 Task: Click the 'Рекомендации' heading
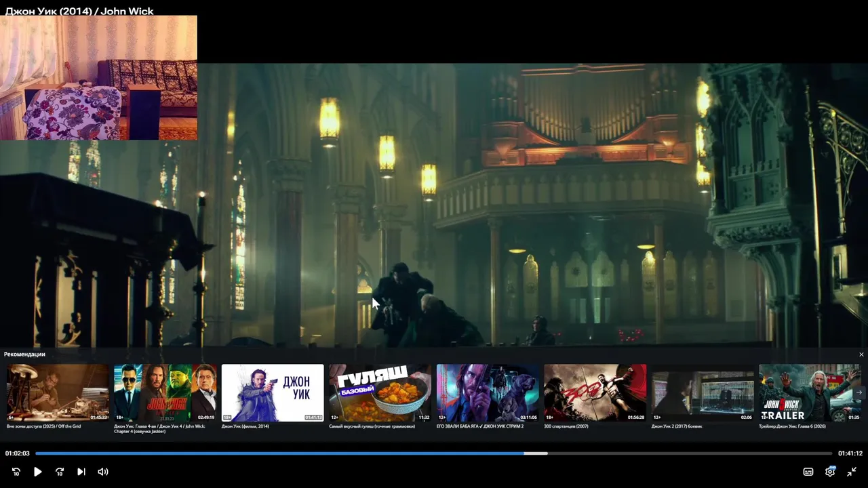point(24,354)
